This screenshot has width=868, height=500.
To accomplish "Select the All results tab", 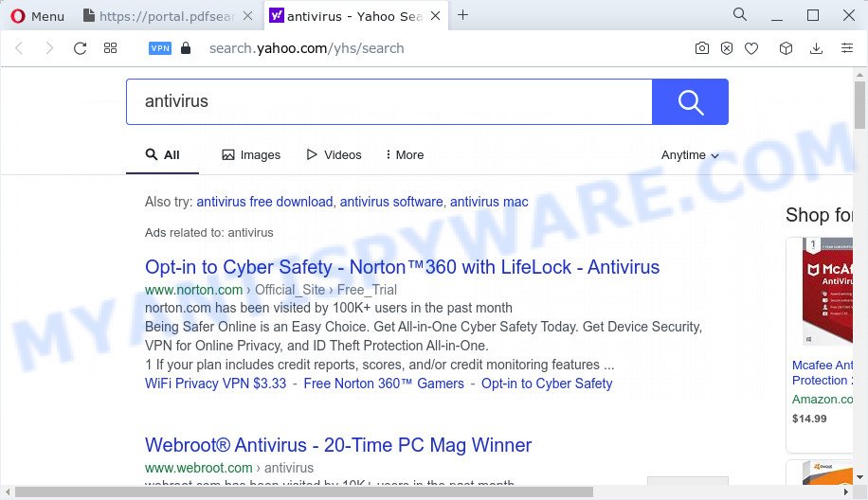I will point(162,155).
